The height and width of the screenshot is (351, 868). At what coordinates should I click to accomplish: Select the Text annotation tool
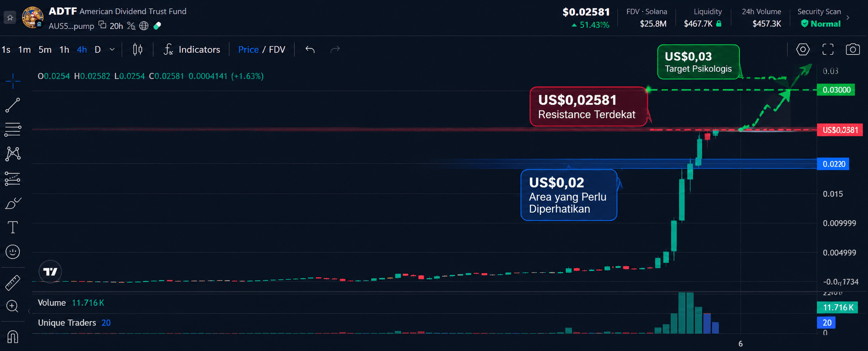tap(13, 228)
